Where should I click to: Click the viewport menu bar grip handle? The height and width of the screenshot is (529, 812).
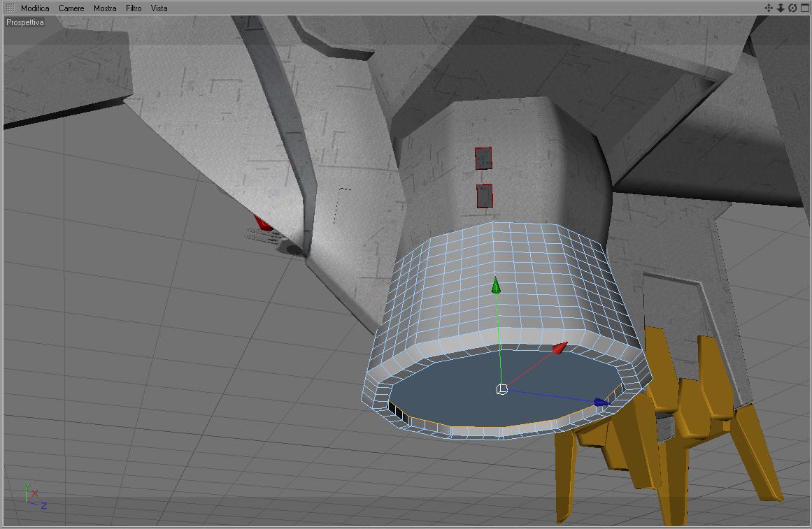(10, 8)
